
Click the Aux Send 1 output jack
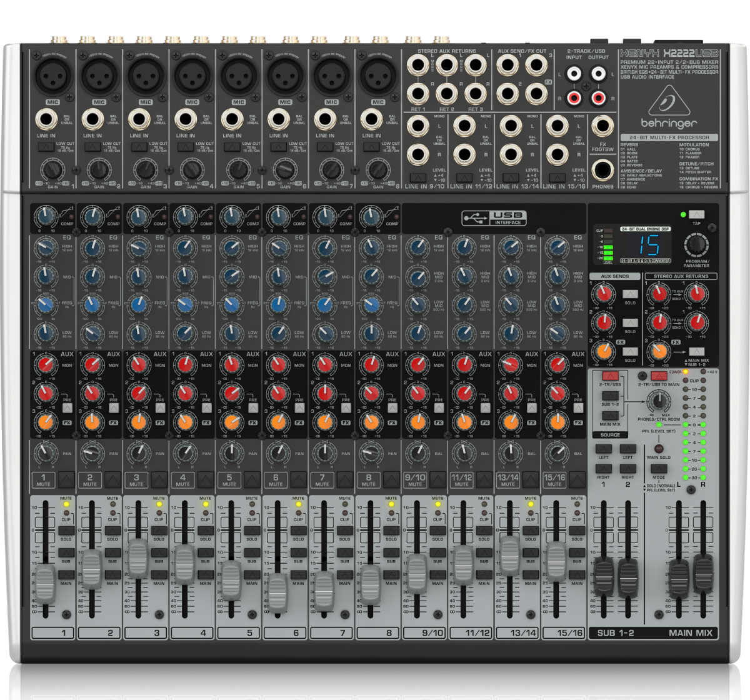point(507,65)
